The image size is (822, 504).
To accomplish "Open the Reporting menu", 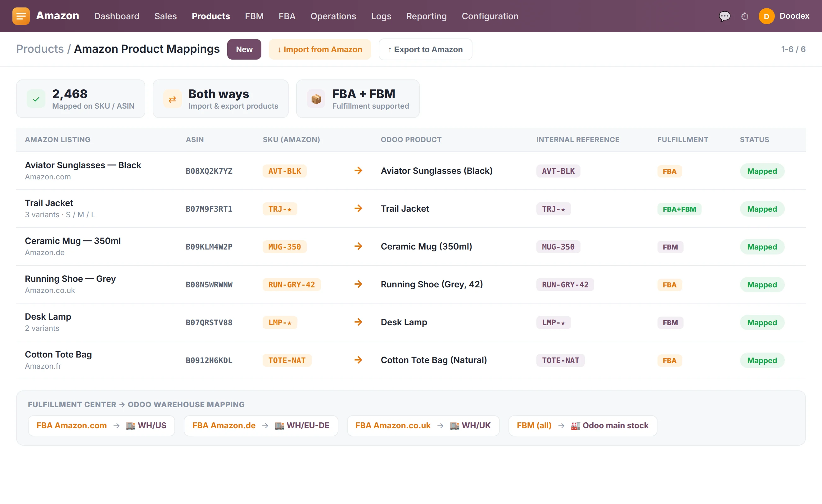I will pyautogui.click(x=426, y=16).
